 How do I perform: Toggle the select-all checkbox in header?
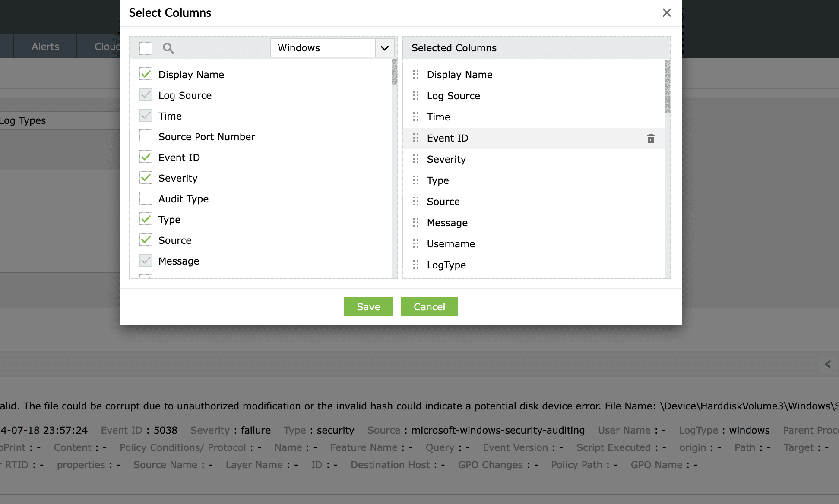tap(146, 48)
